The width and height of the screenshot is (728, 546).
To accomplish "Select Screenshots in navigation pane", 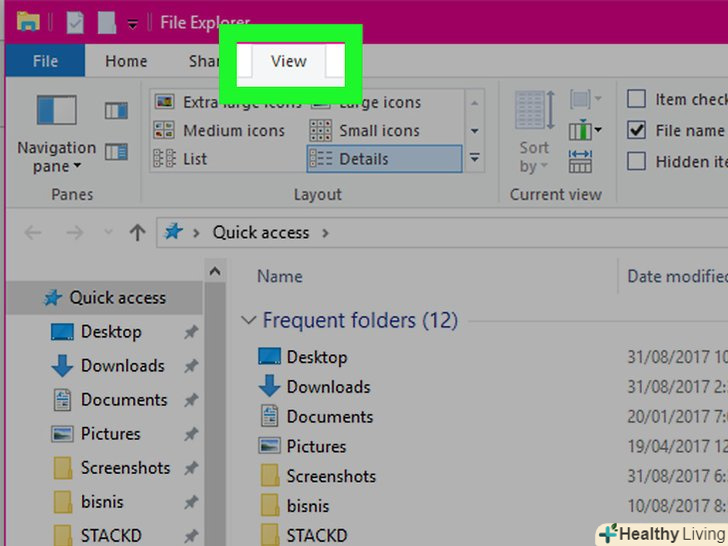I will point(110,468).
